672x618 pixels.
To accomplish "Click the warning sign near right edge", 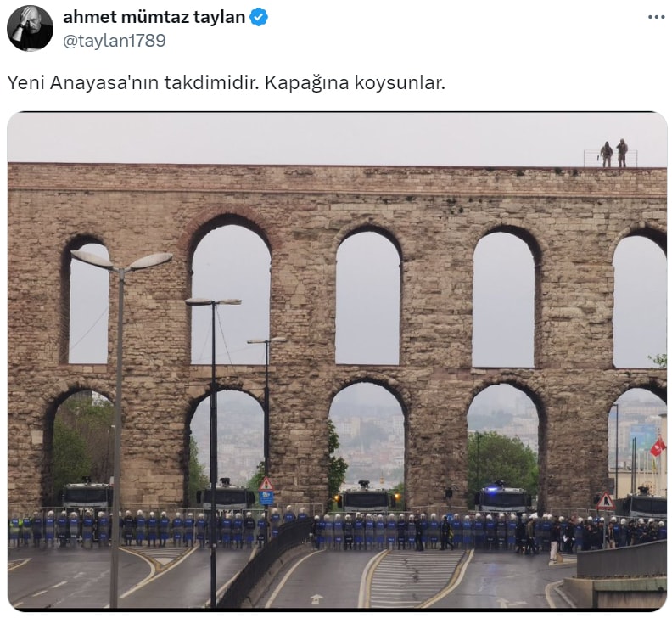I will (x=606, y=502).
